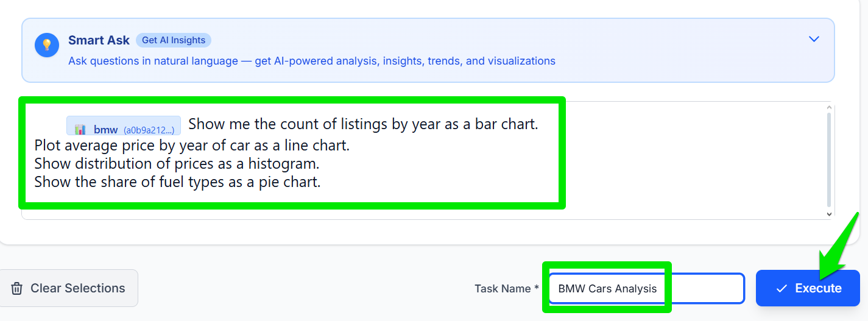Click the Smart Ask heading
The image size is (868, 321).
tap(99, 40)
